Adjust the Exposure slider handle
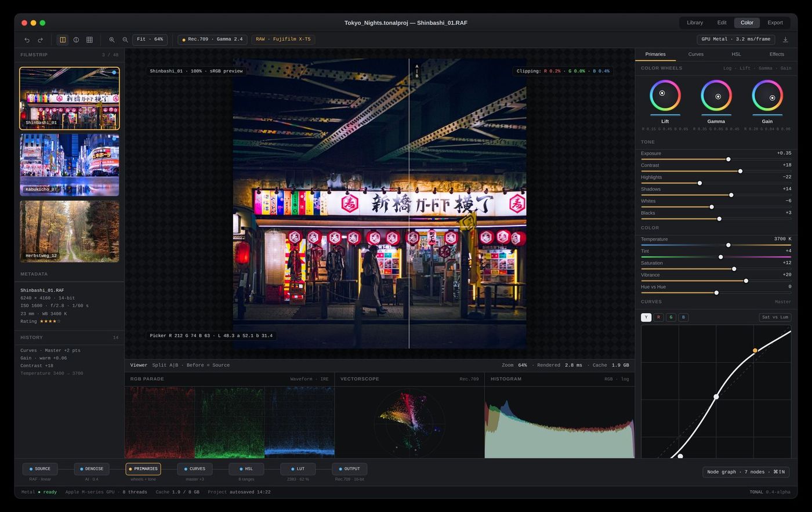812x512 pixels. pos(728,159)
